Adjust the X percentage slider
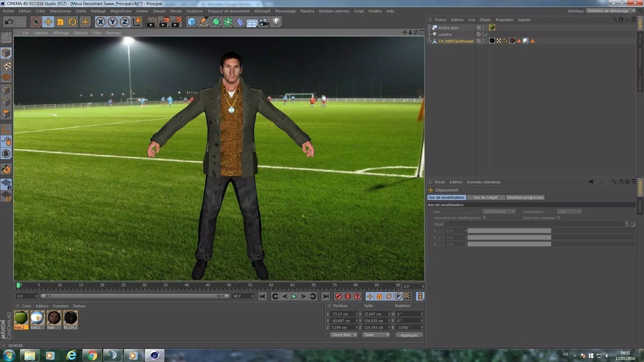The image size is (644, 362). (x=551, y=231)
